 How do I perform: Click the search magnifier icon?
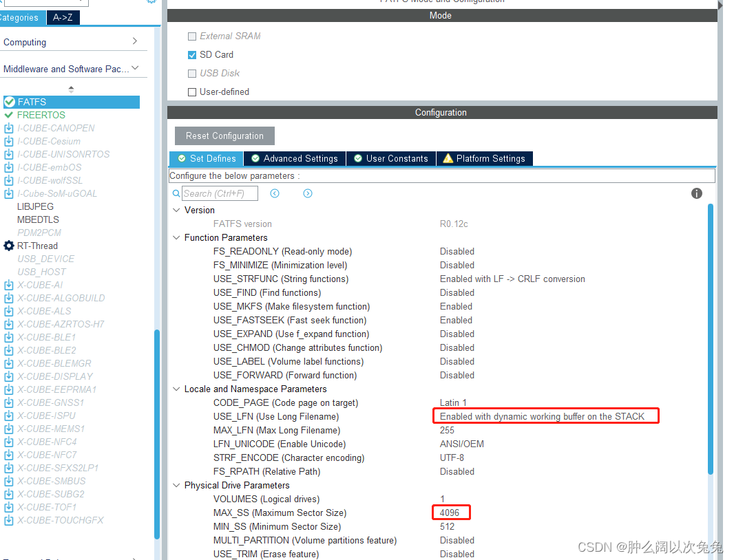click(x=176, y=193)
